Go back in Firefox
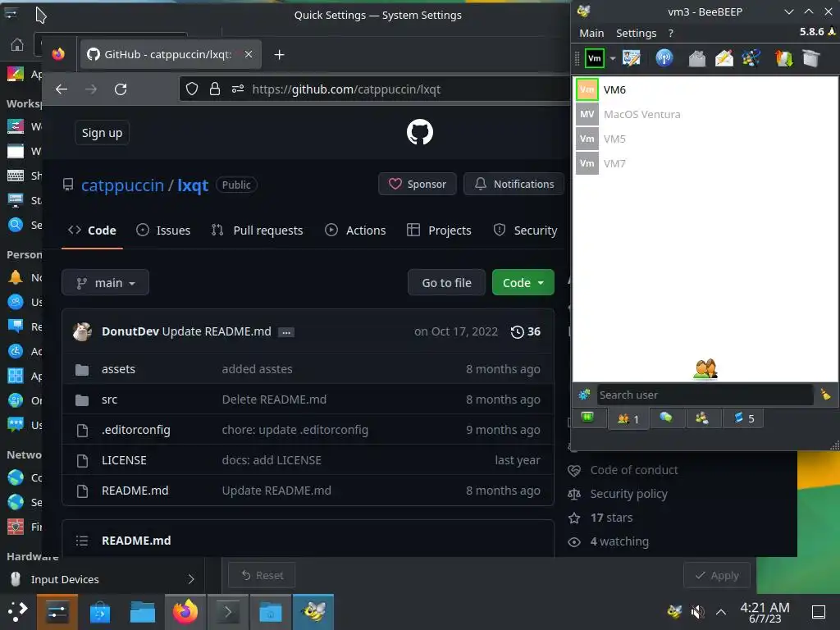The image size is (840, 630). [x=62, y=89]
